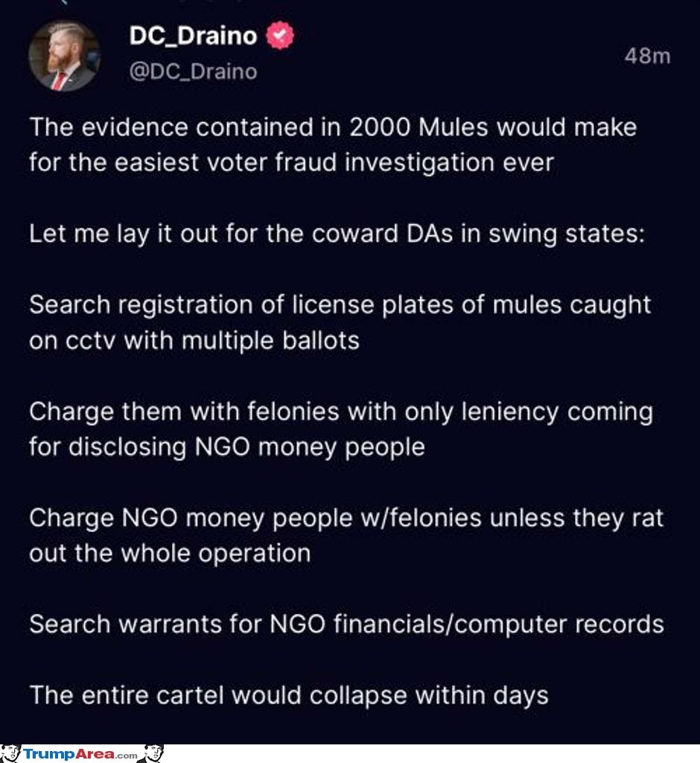Click the TrumpArea.com watermark logo

(81, 754)
